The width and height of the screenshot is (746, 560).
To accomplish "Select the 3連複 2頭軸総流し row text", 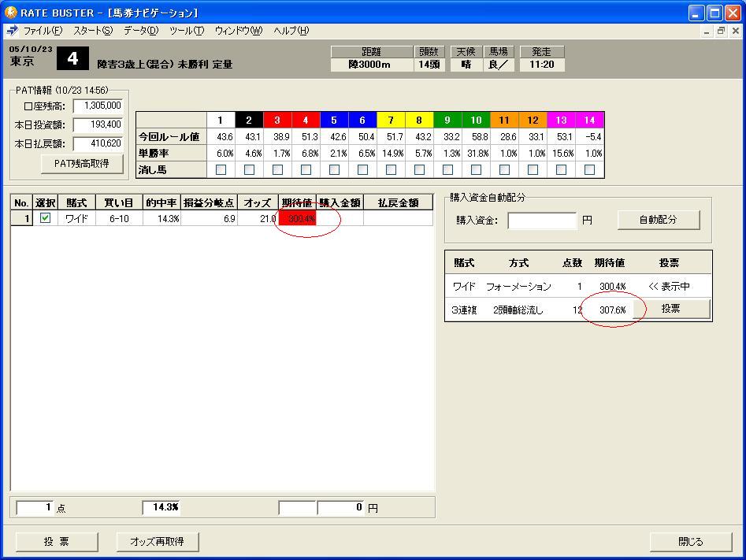I will coord(498,310).
